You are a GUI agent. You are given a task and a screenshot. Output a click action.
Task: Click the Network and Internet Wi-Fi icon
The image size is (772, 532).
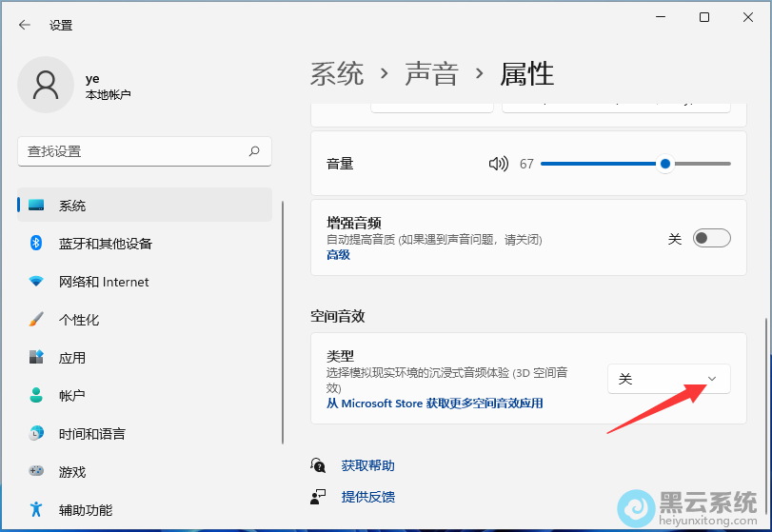click(36, 282)
